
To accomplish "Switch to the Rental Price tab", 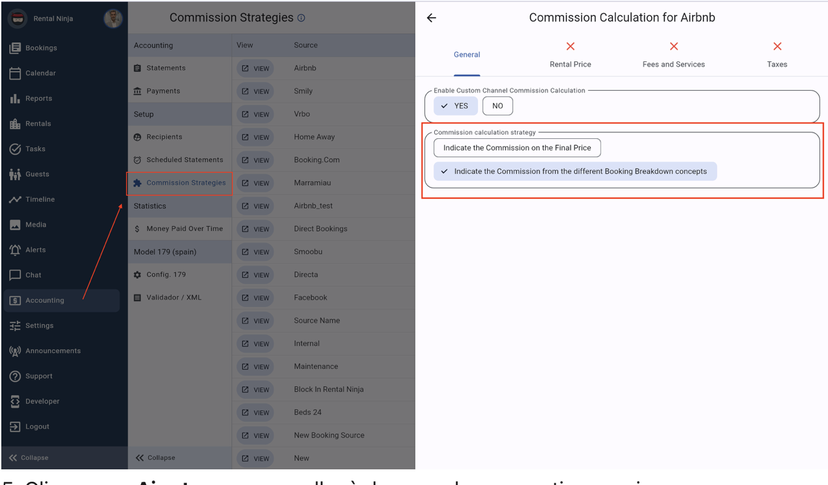I will point(570,55).
